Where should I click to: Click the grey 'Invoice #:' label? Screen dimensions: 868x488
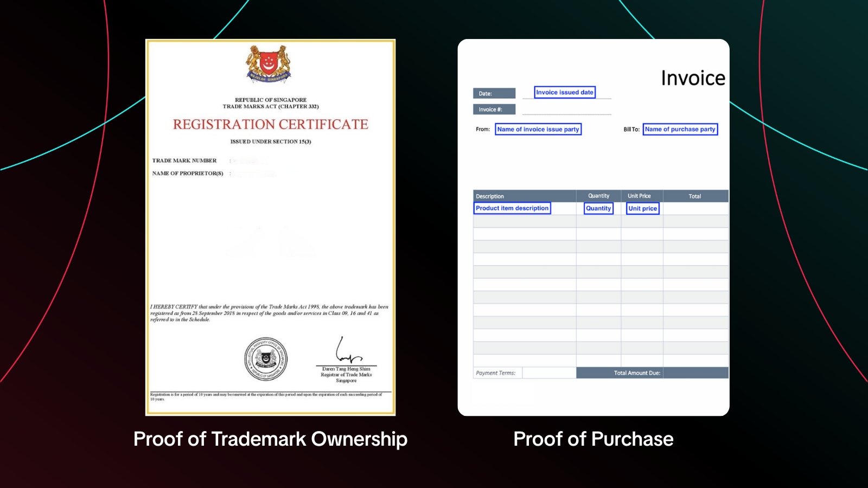494,110
